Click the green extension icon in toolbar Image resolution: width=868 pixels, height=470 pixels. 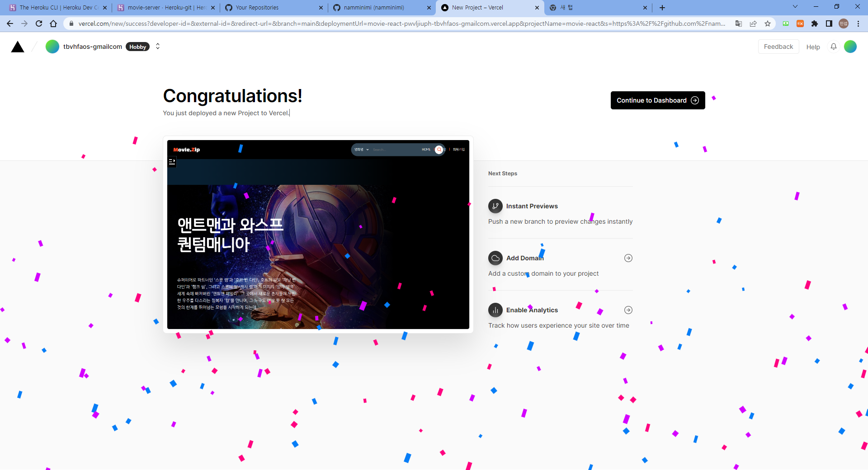(x=786, y=23)
